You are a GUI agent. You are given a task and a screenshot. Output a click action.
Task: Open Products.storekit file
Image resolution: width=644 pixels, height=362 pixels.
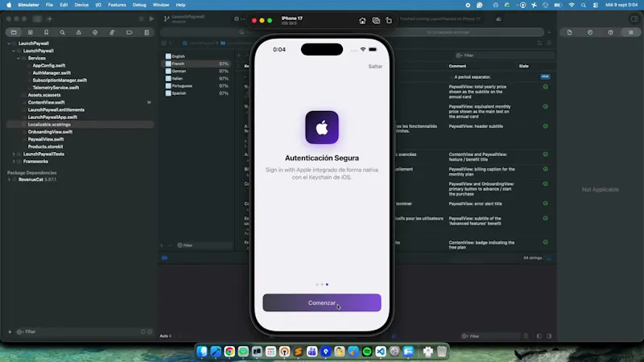pyautogui.click(x=46, y=147)
